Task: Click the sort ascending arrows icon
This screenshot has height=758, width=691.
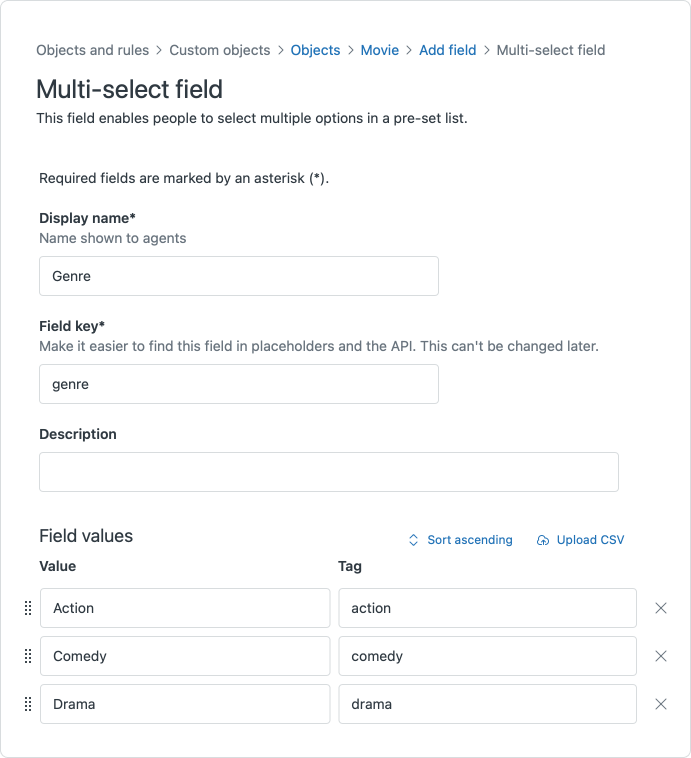Action: coord(413,540)
